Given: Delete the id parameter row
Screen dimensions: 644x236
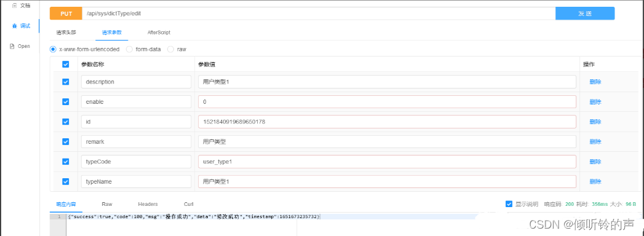Looking at the screenshot, I should [595, 122].
